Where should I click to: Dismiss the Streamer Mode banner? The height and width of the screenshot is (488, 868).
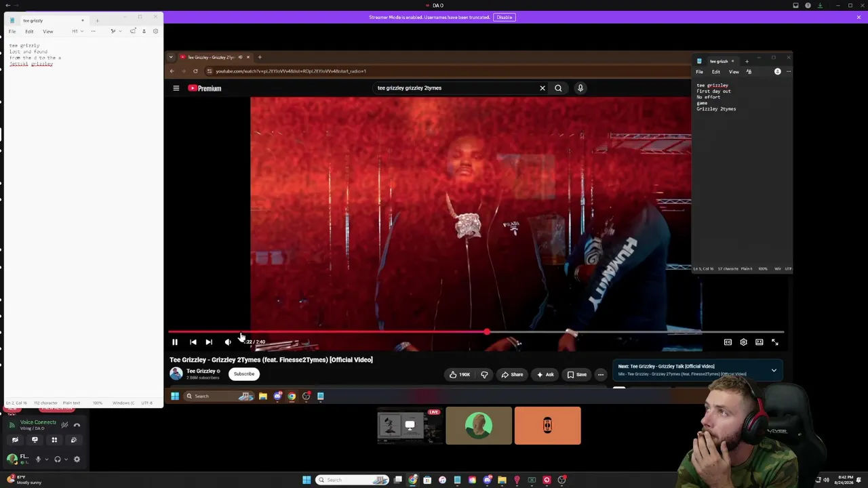pos(859,18)
